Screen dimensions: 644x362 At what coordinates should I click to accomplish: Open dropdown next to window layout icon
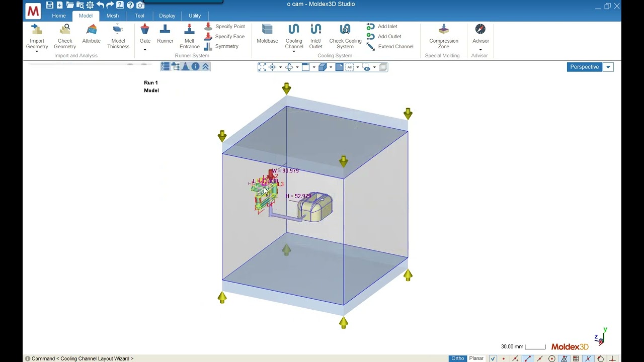click(313, 67)
